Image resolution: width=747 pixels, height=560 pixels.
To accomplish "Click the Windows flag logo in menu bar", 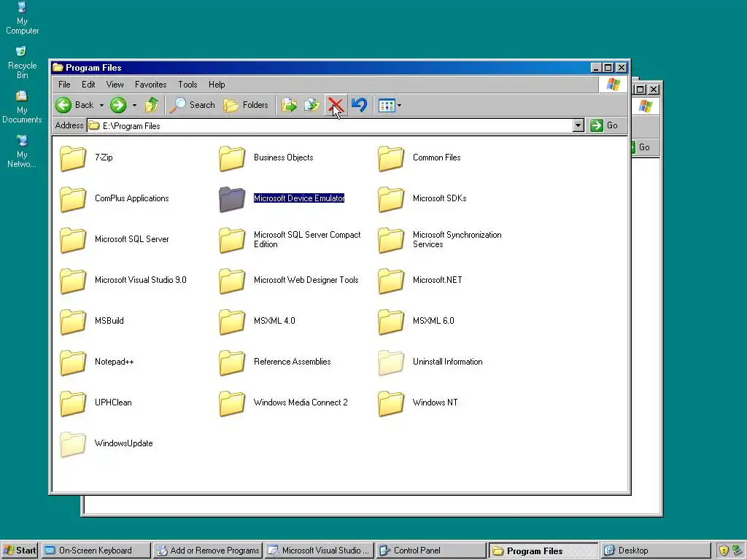I will (x=613, y=85).
